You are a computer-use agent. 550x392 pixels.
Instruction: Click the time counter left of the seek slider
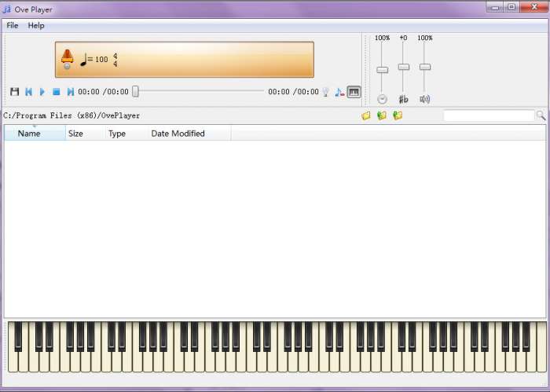(103, 92)
